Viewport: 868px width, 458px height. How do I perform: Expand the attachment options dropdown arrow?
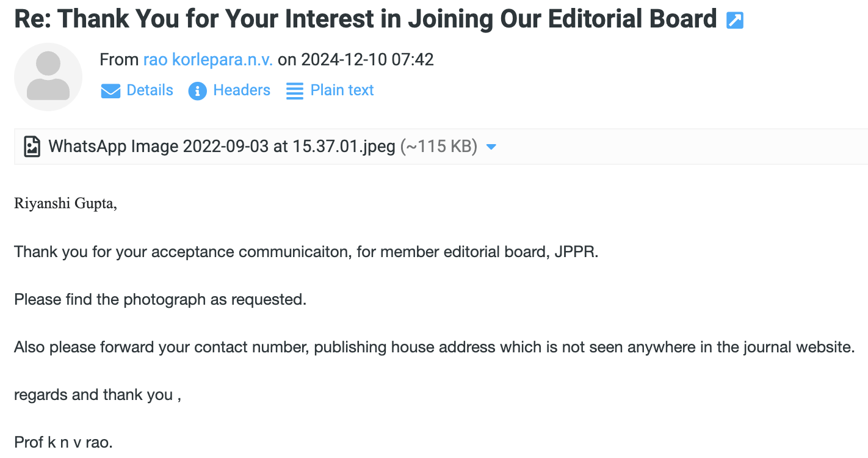491,147
